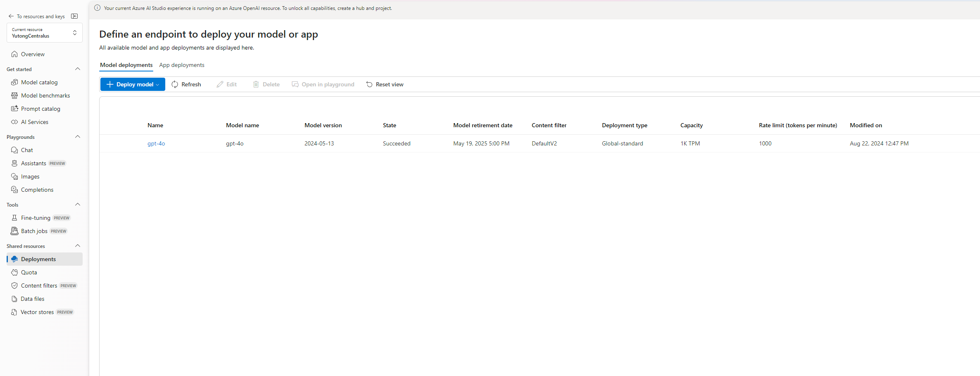Collapse the Get started section
Image resolution: width=980 pixels, height=376 pixels.
click(x=78, y=69)
